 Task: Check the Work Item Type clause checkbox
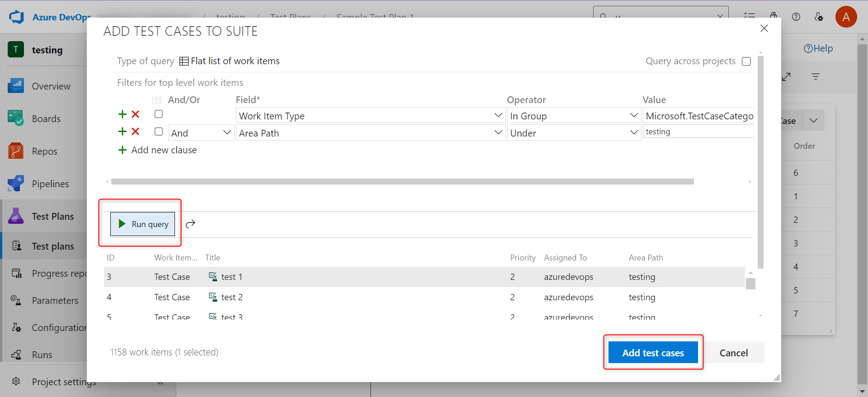[159, 114]
